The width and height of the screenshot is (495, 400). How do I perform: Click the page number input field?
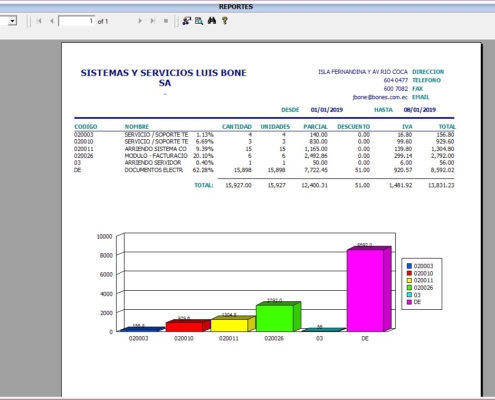[x=77, y=21]
